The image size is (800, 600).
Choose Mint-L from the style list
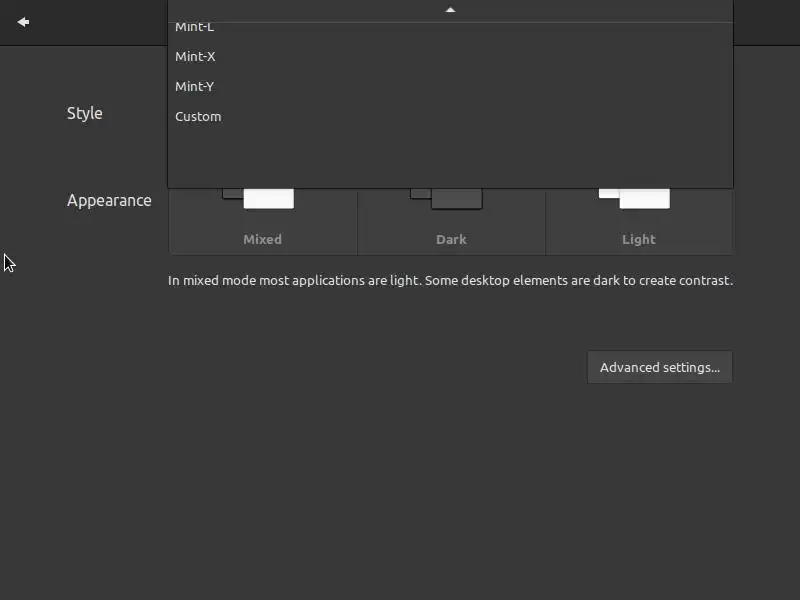(x=450, y=28)
